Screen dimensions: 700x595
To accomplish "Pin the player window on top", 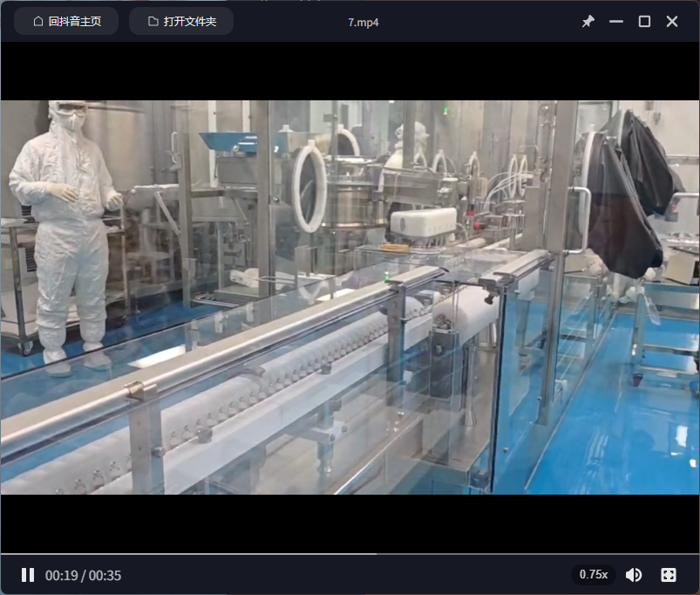I will pyautogui.click(x=588, y=22).
